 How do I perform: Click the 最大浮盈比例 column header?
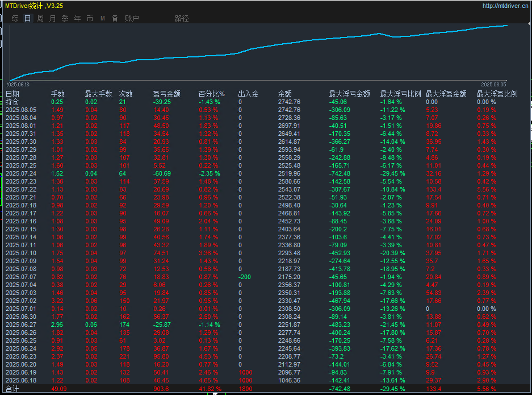point(497,94)
